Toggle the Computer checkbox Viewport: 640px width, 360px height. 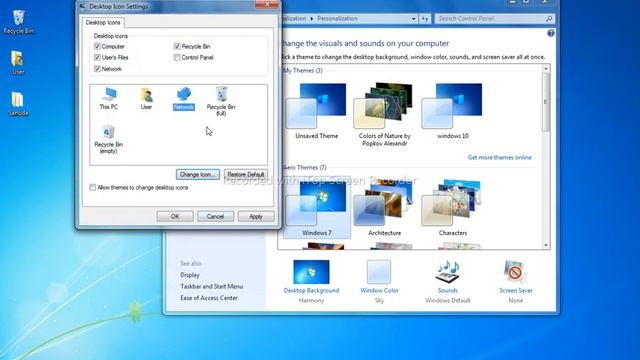click(x=97, y=46)
